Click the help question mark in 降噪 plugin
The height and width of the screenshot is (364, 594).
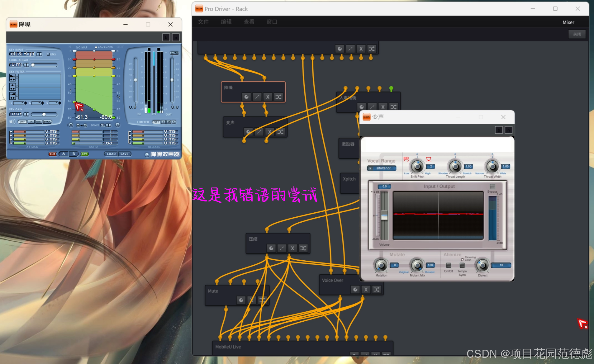click(x=147, y=154)
